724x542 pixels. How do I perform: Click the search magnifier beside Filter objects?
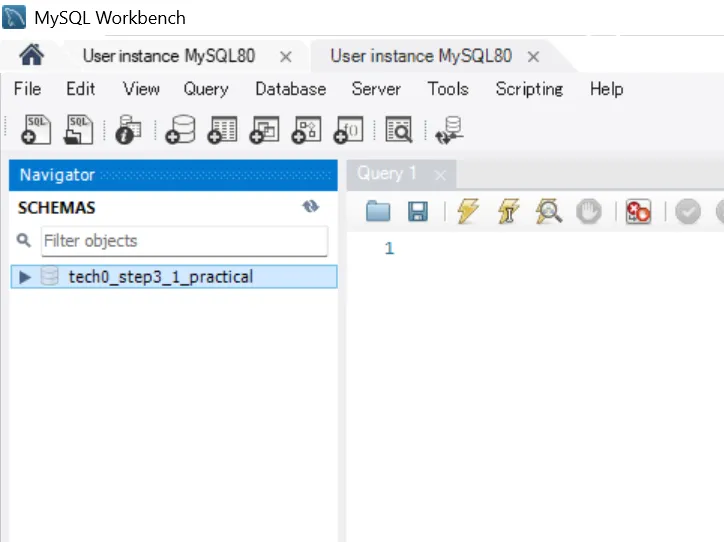[x=24, y=240]
